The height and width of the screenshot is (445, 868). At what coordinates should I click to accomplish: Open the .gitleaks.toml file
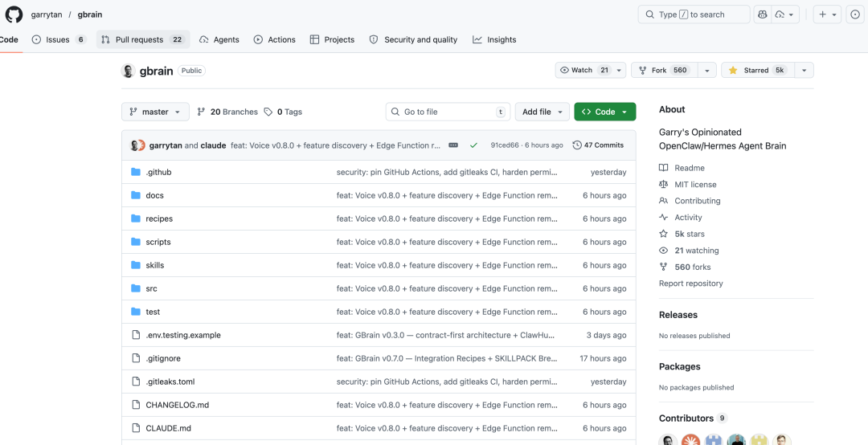(170, 382)
